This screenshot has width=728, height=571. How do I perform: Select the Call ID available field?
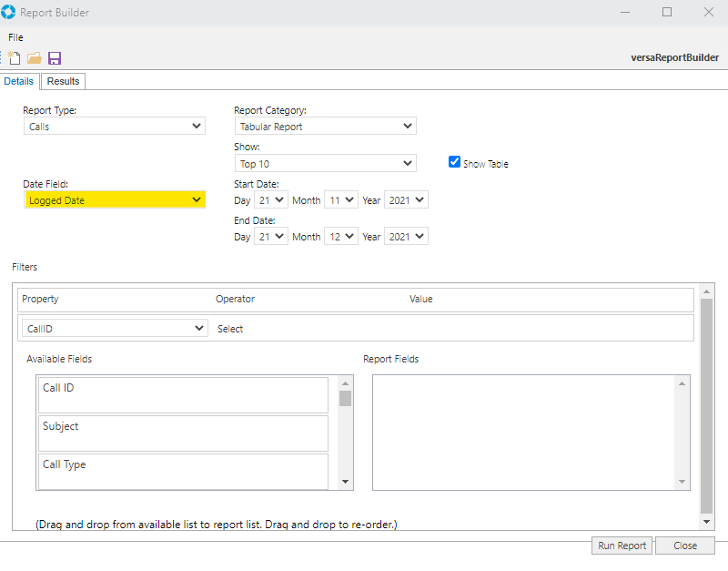point(184,395)
